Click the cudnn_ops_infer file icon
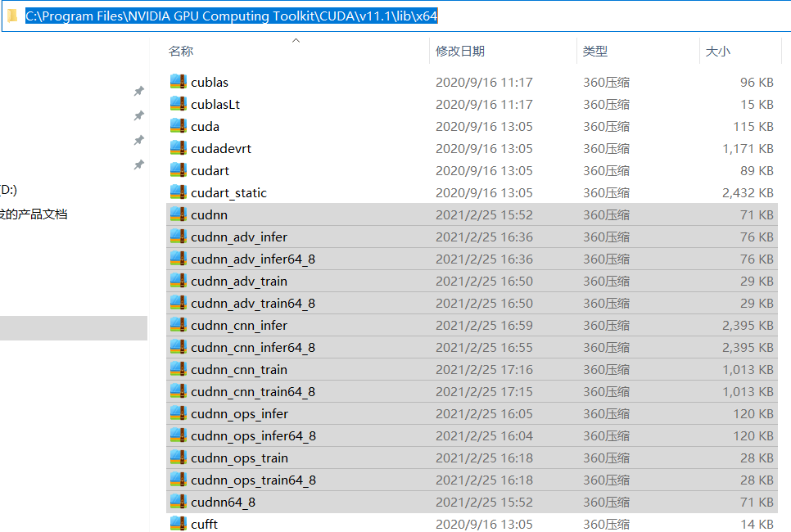 pos(179,413)
